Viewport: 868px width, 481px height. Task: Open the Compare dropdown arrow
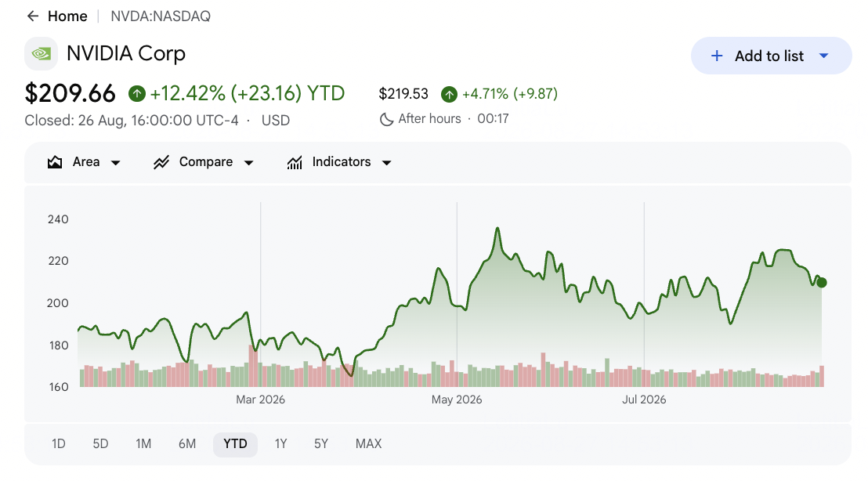pyautogui.click(x=248, y=163)
